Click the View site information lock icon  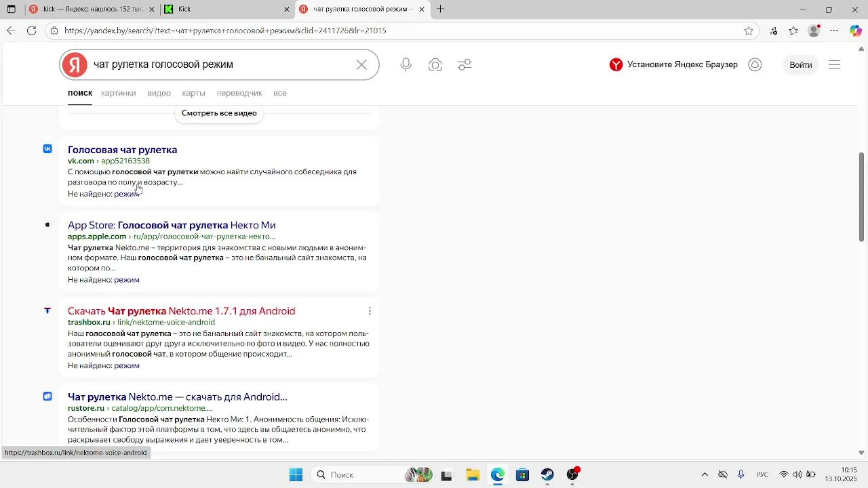click(x=54, y=30)
